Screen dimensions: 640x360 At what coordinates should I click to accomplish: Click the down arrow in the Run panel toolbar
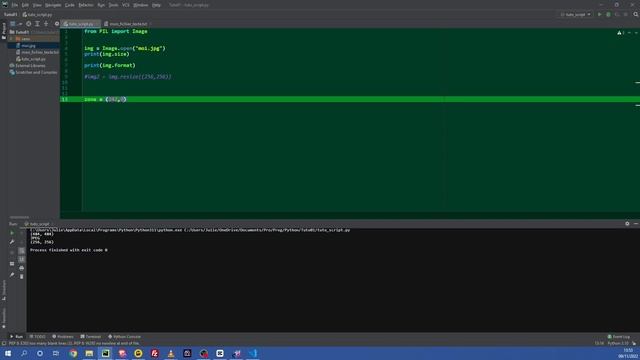[x=22, y=242]
